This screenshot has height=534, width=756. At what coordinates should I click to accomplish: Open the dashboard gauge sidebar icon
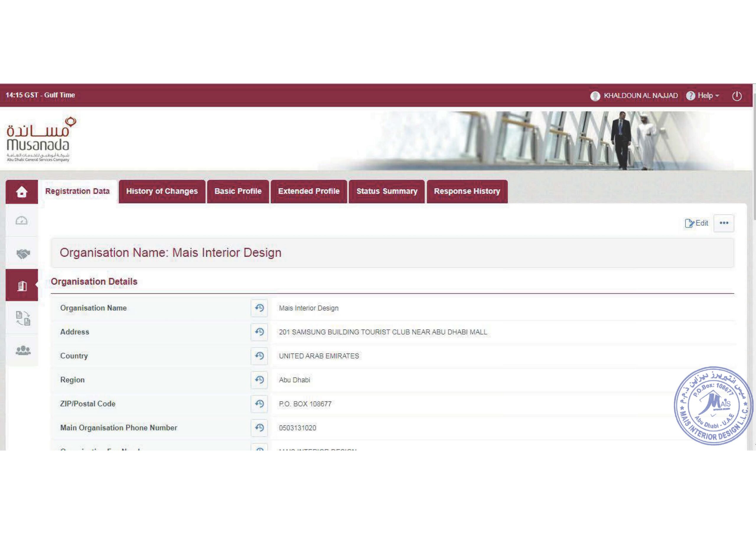[22, 220]
